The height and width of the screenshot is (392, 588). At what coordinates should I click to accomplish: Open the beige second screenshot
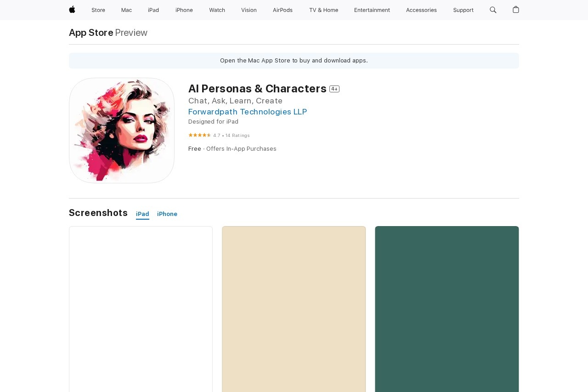click(x=294, y=309)
